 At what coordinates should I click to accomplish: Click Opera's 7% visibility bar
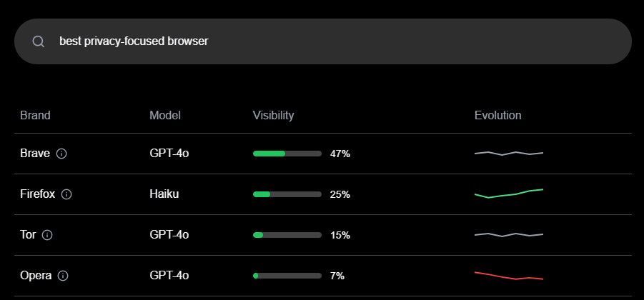coord(287,276)
